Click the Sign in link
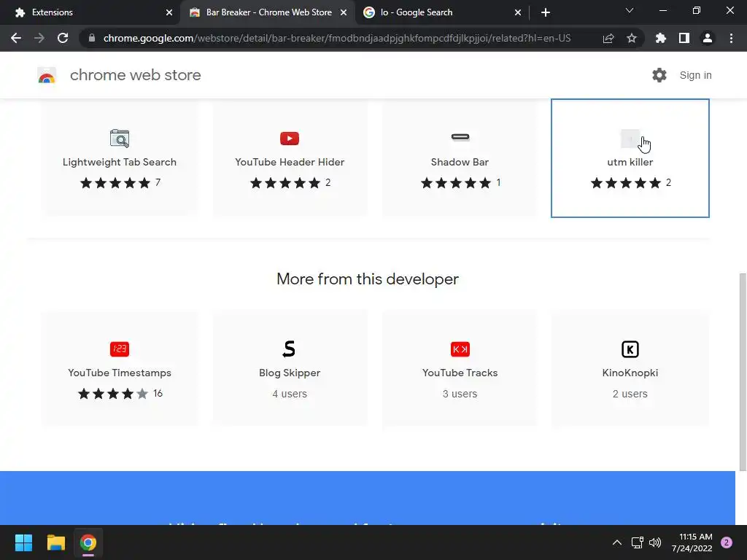Viewport: 747px width, 560px height. click(x=695, y=75)
